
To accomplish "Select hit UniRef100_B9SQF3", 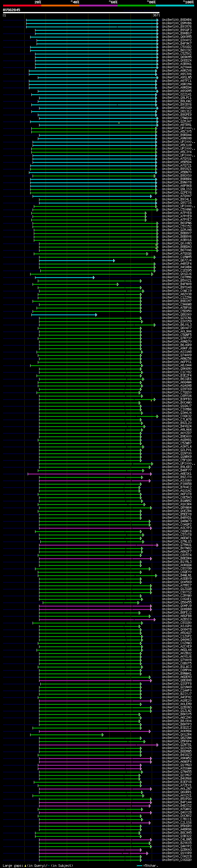I will [x=176, y=30].
